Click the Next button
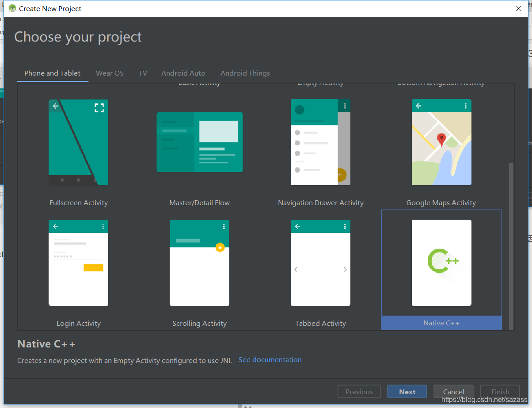The width and height of the screenshot is (532, 408). coord(407,392)
